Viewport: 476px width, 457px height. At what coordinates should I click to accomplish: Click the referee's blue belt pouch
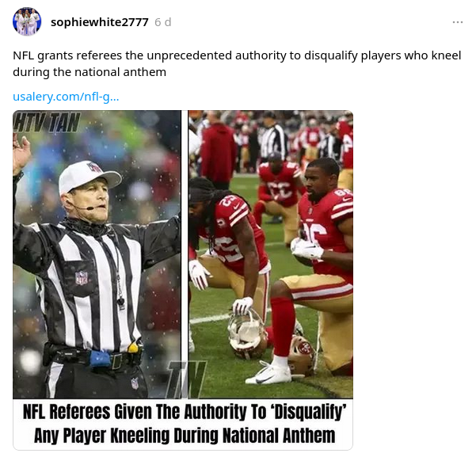(x=100, y=358)
